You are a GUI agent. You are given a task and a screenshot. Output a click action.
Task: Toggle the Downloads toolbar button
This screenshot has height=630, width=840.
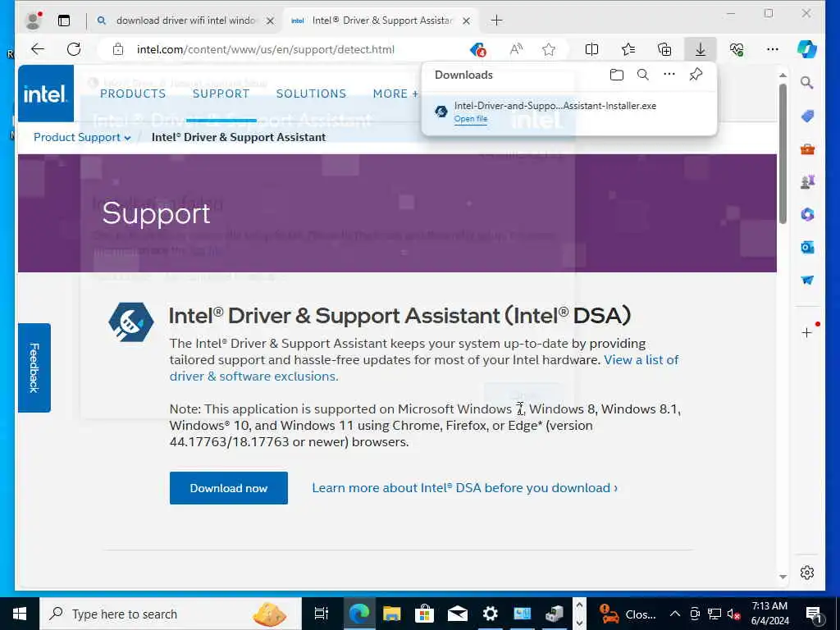click(701, 49)
